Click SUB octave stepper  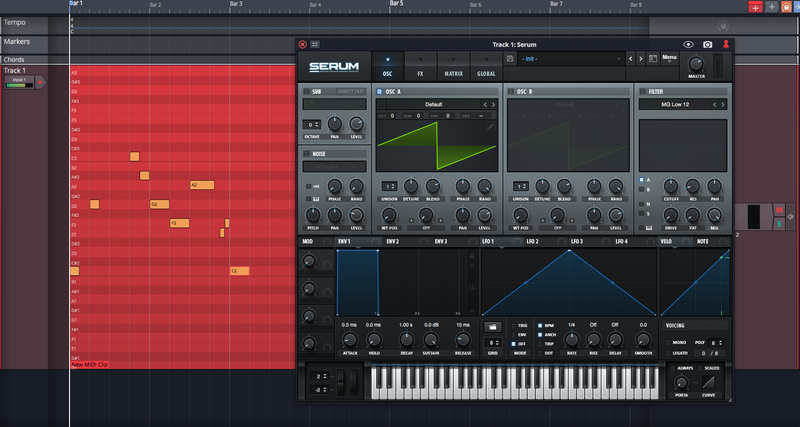coord(311,124)
